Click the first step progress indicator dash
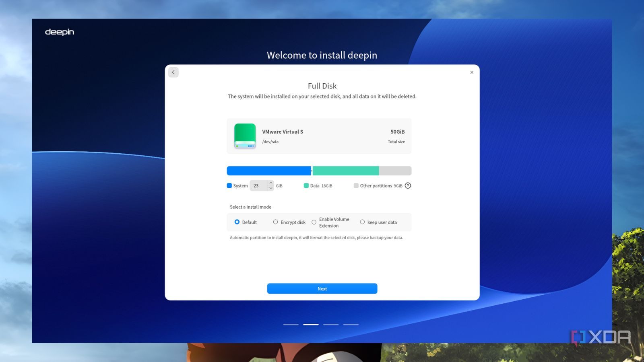The width and height of the screenshot is (644, 362). (x=291, y=324)
